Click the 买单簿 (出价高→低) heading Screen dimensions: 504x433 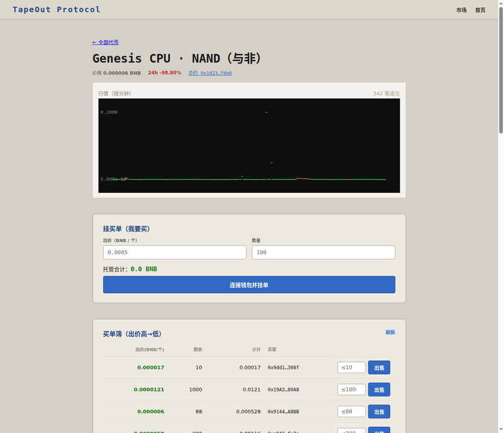point(132,334)
